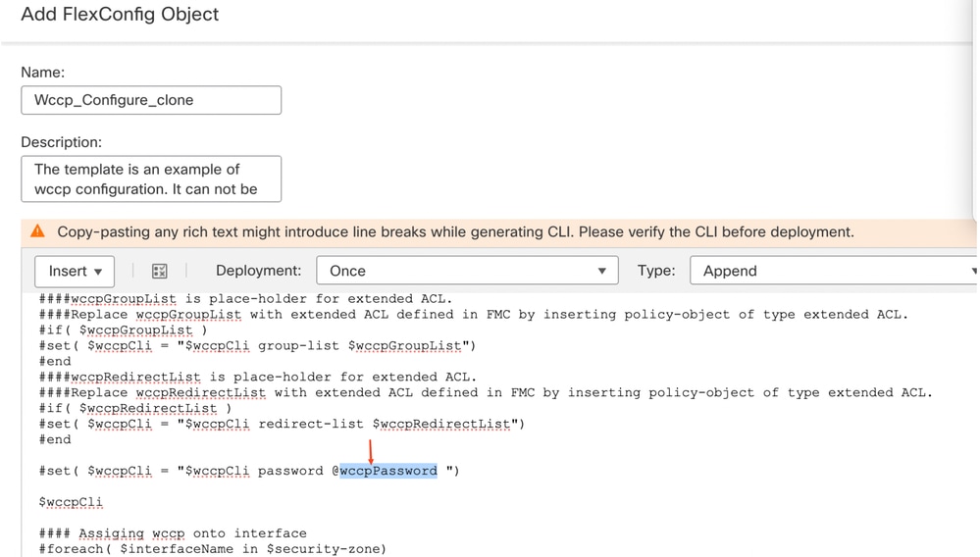The width and height of the screenshot is (980, 557).
Task: Click the 'redirect-list $wccpRedirectList' set line
Action: click(x=282, y=424)
